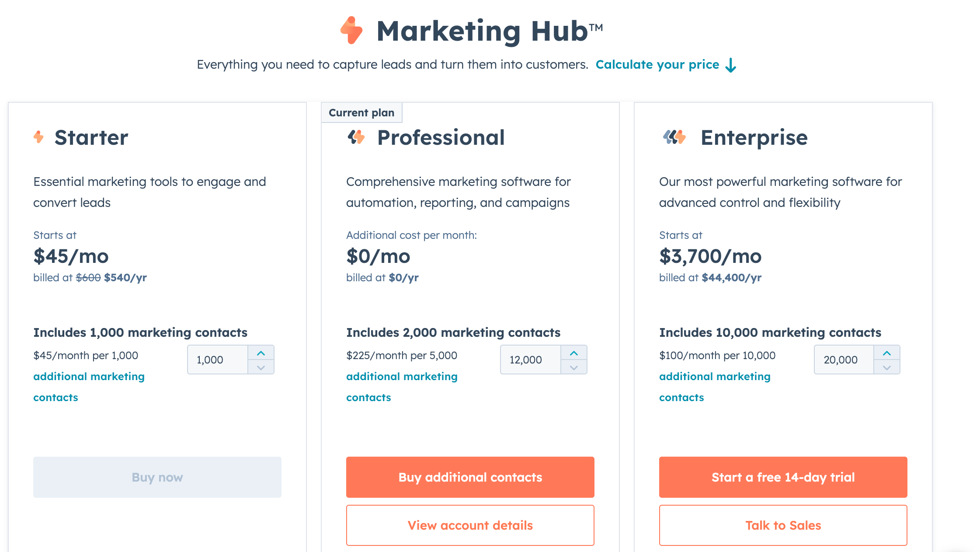
Task: Lower Enterprise contacts with down chevron
Action: coord(887,367)
